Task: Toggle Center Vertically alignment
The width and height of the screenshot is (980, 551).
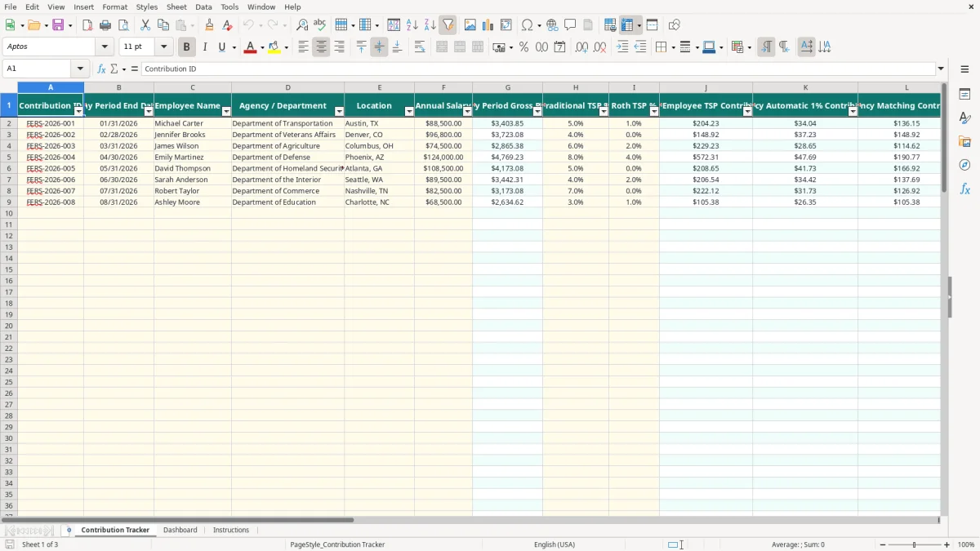Action: (x=379, y=47)
